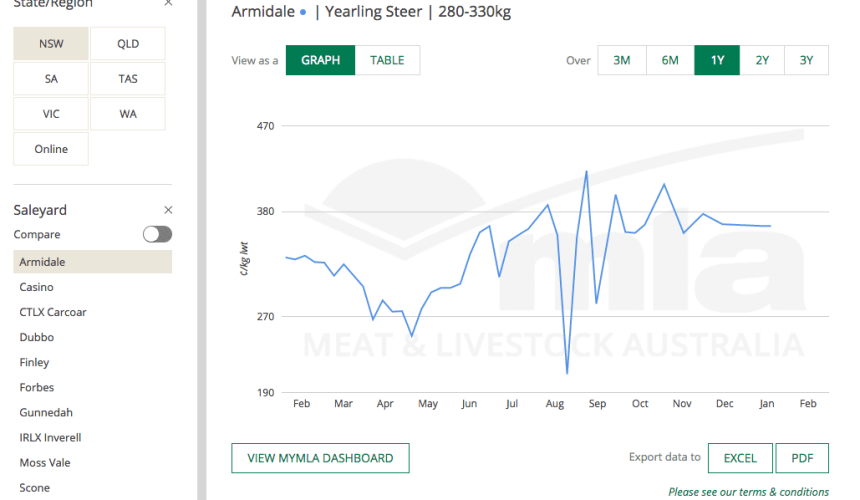
Task: Select the Online region option
Action: coord(51,149)
